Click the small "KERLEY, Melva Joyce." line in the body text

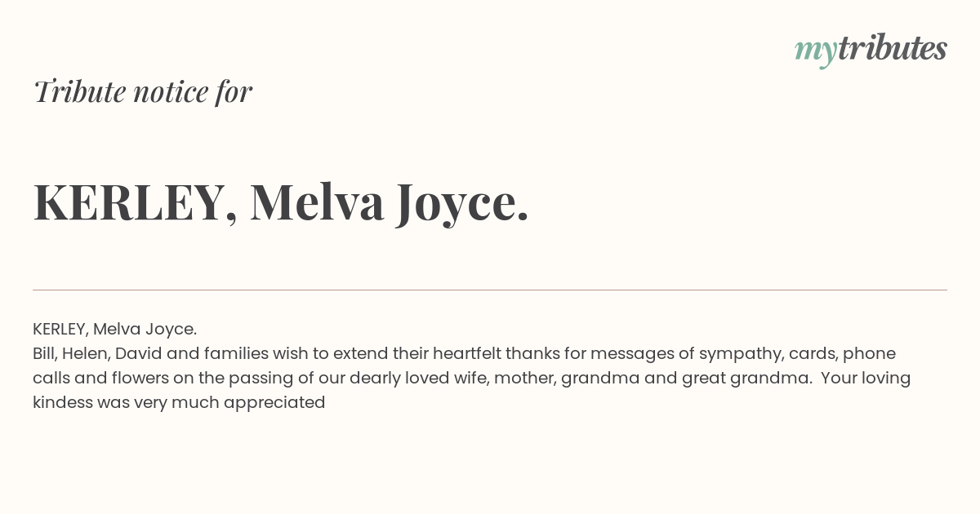click(x=115, y=330)
